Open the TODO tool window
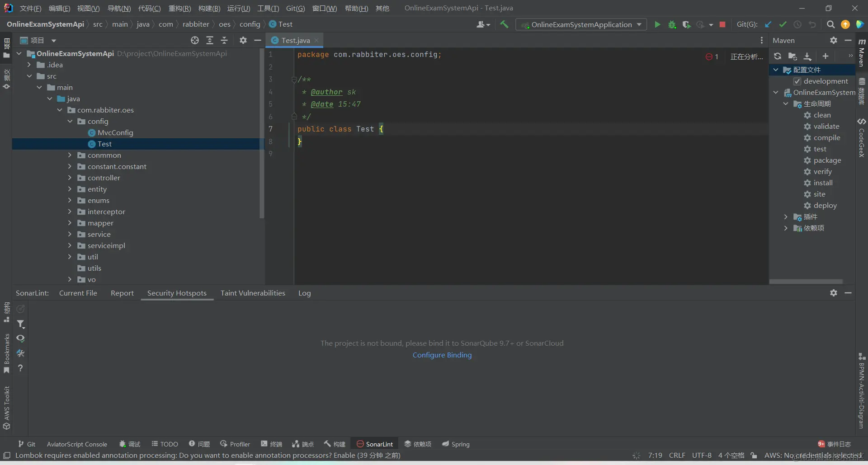 [165, 444]
